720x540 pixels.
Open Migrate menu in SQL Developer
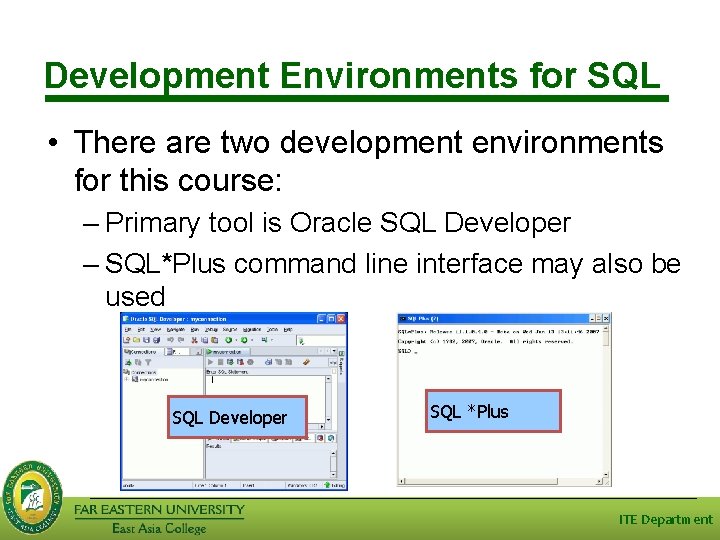252,330
